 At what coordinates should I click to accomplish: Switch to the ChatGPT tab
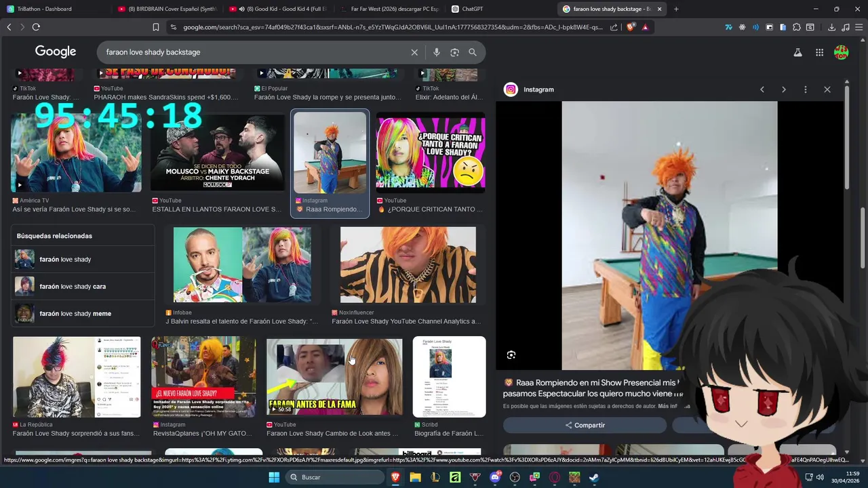pyautogui.click(x=500, y=9)
